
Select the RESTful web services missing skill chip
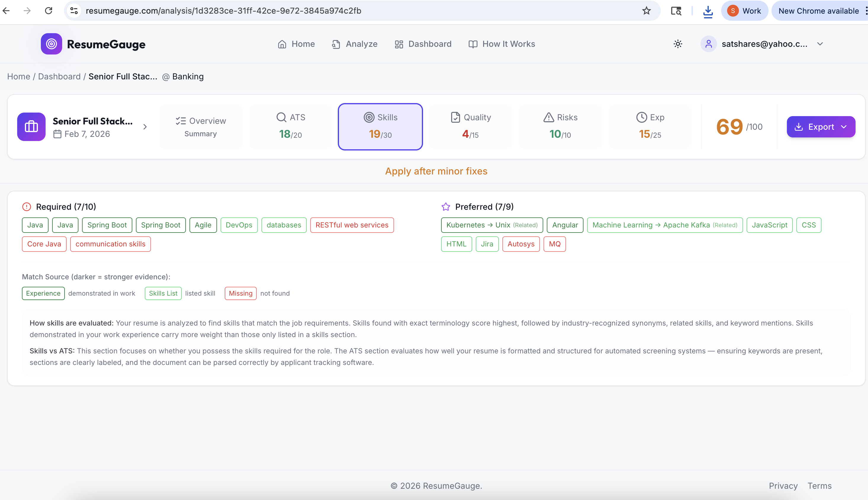pyautogui.click(x=352, y=225)
